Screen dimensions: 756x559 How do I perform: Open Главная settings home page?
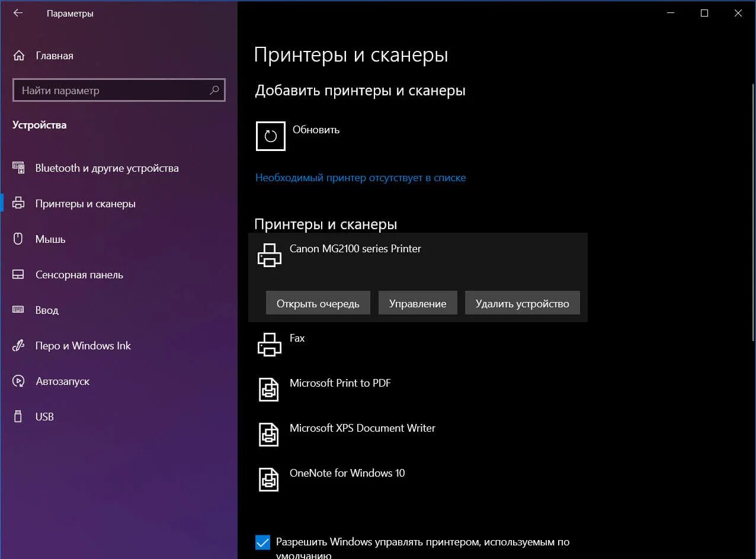[55, 56]
